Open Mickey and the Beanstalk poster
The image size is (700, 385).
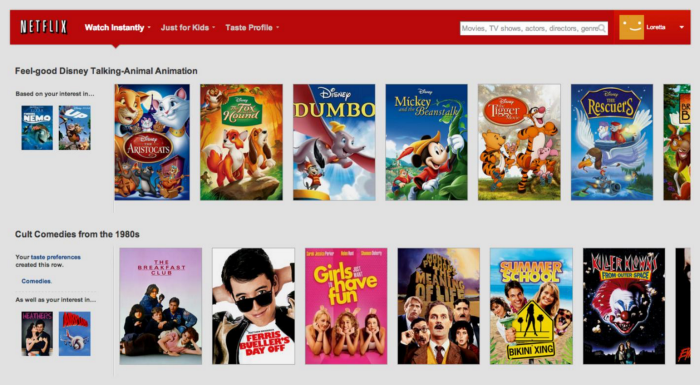(x=426, y=142)
